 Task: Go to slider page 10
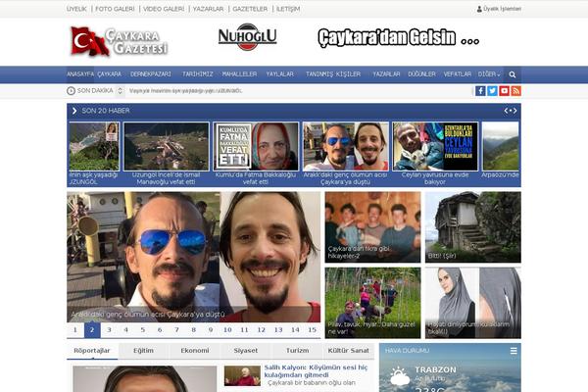click(x=227, y=330)
